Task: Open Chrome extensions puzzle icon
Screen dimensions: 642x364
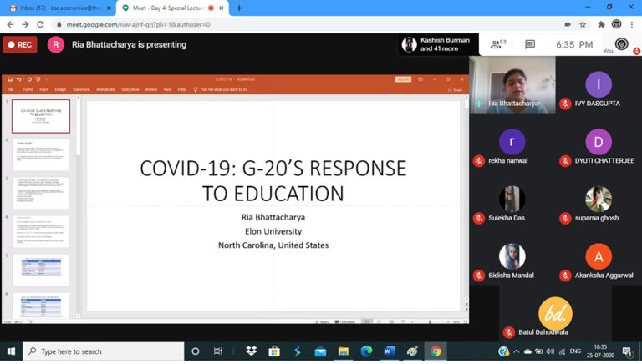Action: [x=599, y=24]
